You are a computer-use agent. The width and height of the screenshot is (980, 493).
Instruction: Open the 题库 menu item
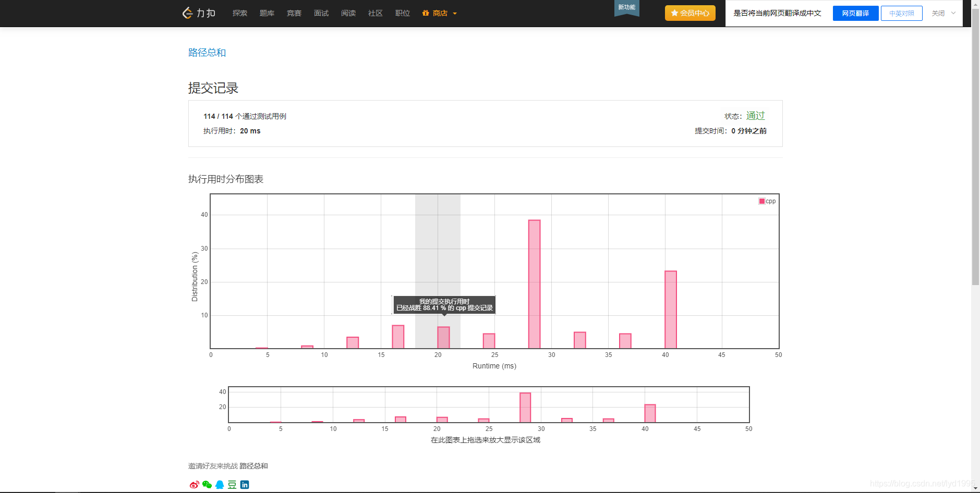[267, 13]
